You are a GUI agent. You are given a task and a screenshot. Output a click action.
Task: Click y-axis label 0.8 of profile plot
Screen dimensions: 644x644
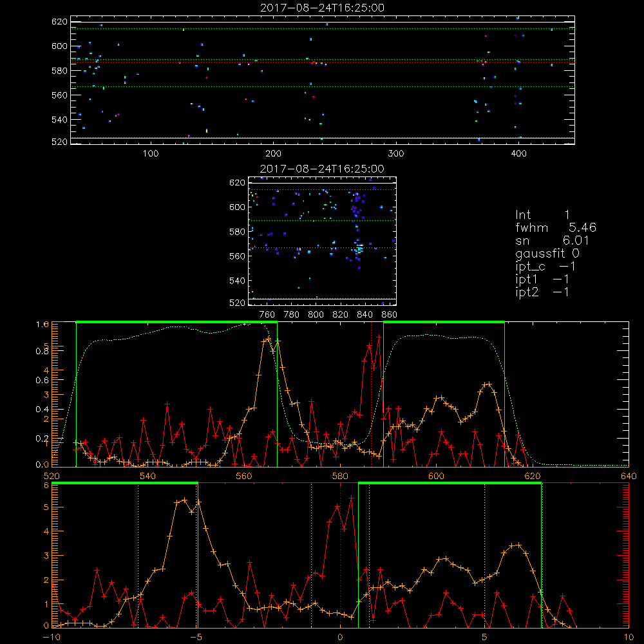click(43, 352)
